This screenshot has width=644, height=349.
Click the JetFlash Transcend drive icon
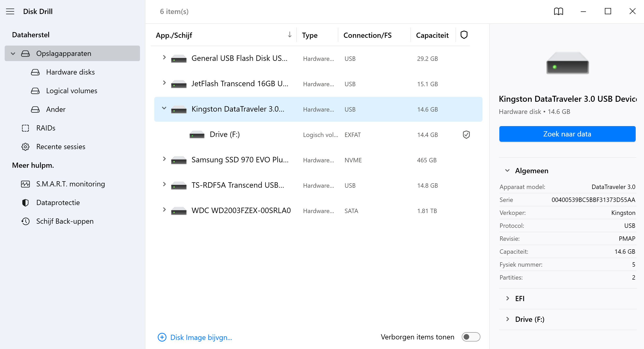click(x=179, y=84)
